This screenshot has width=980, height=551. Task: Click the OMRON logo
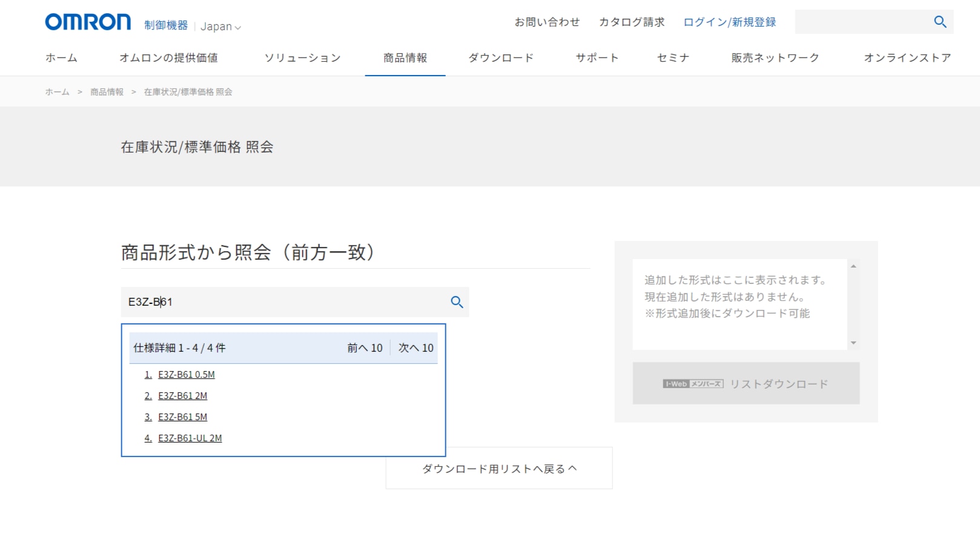click(x=88, y=22)
